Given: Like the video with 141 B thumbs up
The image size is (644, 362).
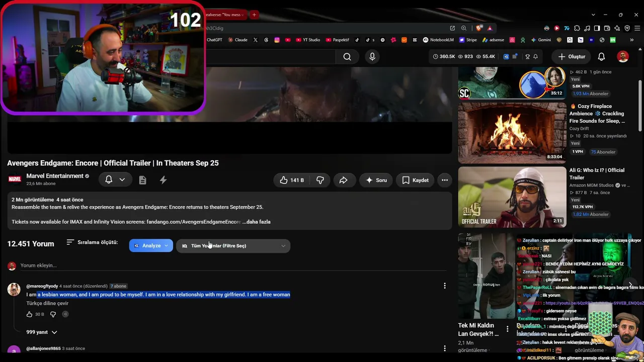Looking at the screenshot, I should click(x=292, y=180).
